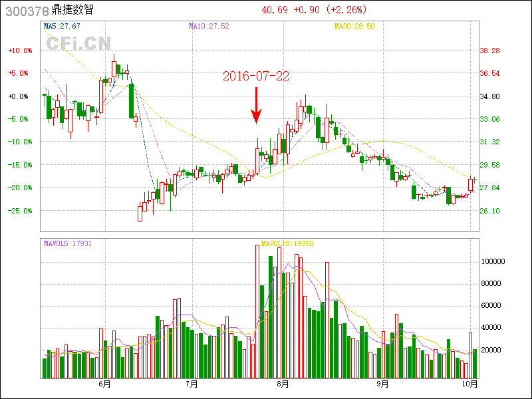Image resolution: width=532 pixels, height=399 pixels.
Task: Select the MA5:27.67 indicator label
Action: [x=62, y=26]
